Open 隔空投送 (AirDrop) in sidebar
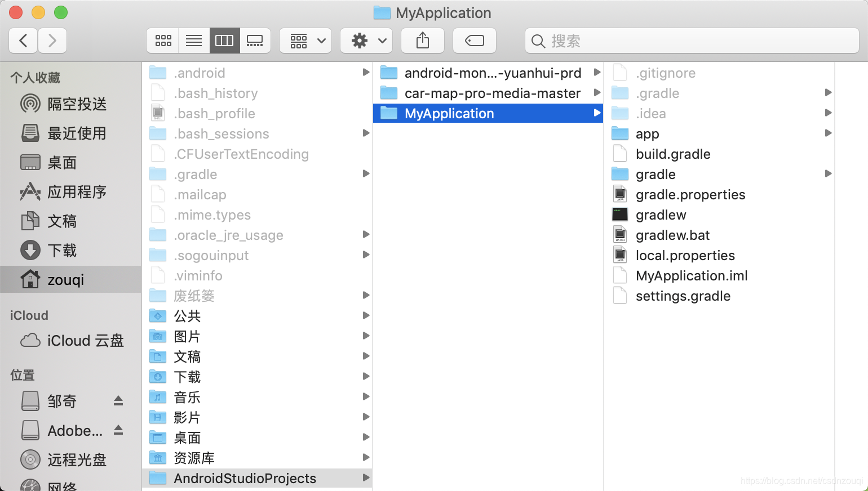This screenshot has width=868, height=491. 70,104
